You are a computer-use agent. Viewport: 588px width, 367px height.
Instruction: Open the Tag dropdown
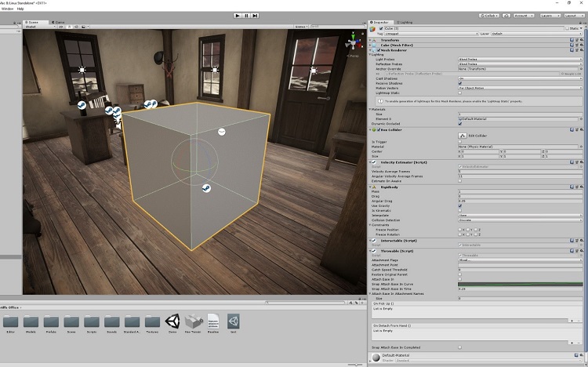[431, 34]
